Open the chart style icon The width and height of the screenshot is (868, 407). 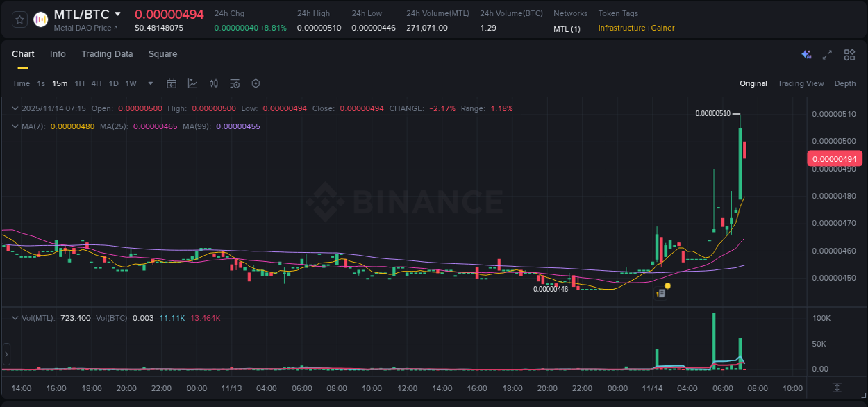pos(194,83)
